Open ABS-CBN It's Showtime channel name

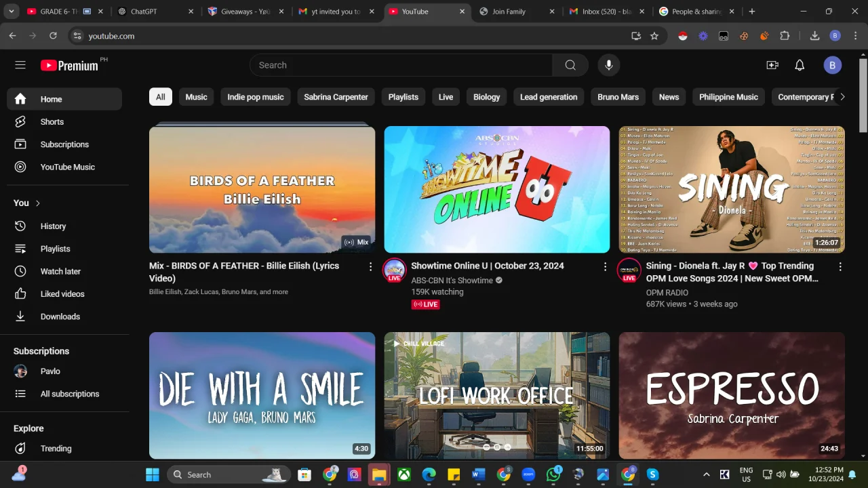tap(452, 281)
